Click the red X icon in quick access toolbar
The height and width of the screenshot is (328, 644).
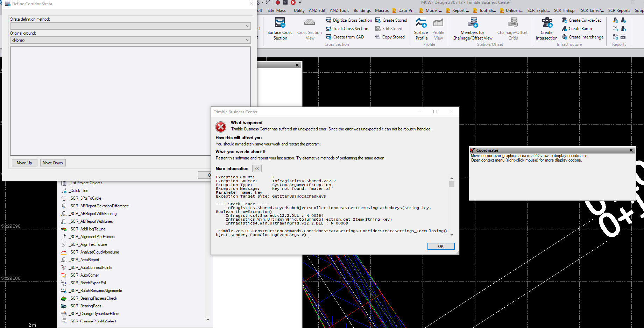click(293, 2)
